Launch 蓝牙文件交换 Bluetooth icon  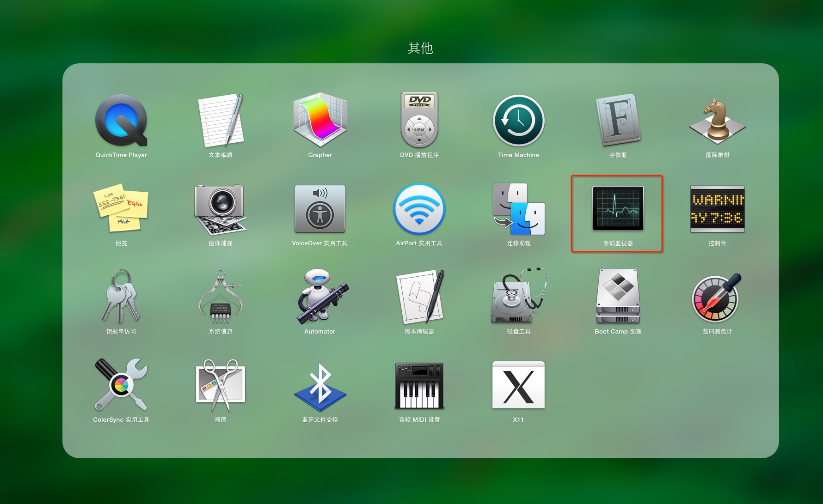coord(320,387)
